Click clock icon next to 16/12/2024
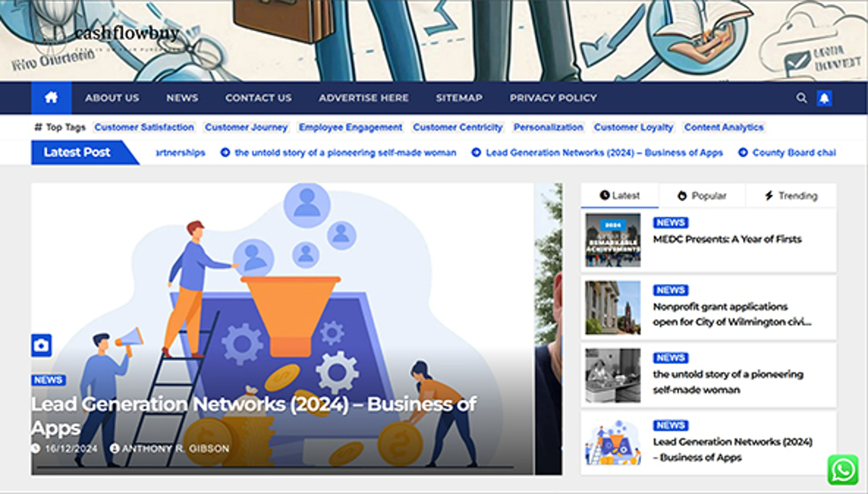This screenshot has width=868, height=494. (36, 449)
